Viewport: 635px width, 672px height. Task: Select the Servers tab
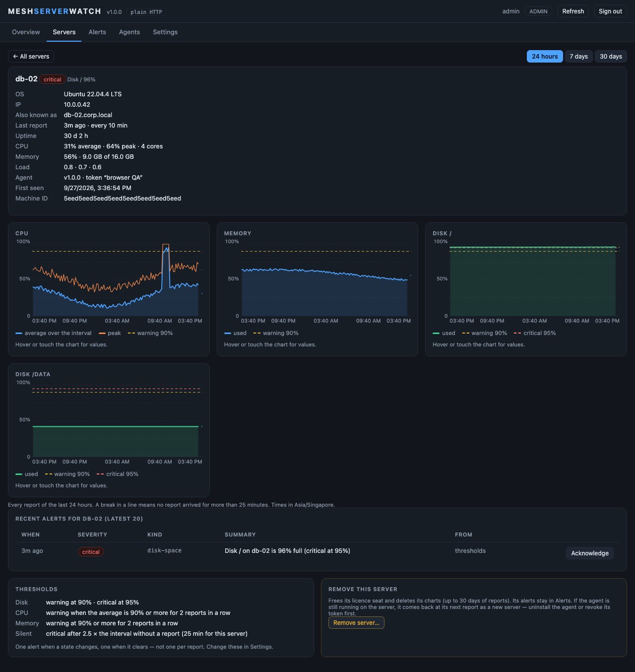point(64,32)
